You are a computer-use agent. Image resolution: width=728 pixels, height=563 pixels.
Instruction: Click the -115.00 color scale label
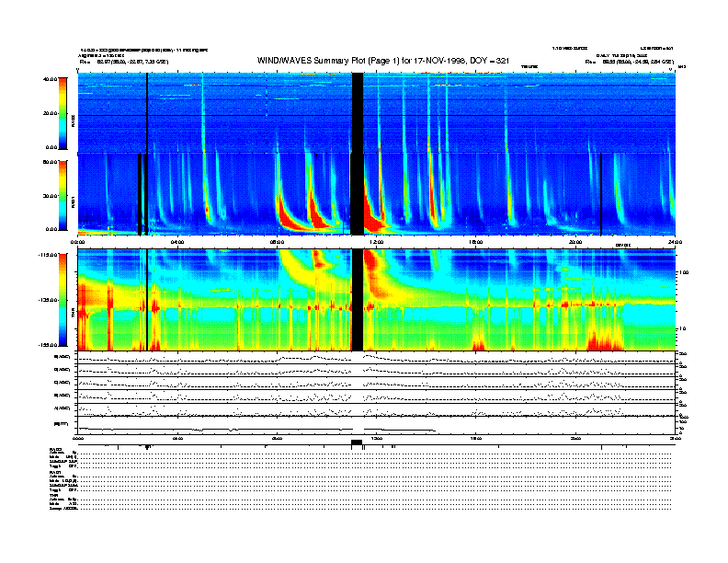49,255
